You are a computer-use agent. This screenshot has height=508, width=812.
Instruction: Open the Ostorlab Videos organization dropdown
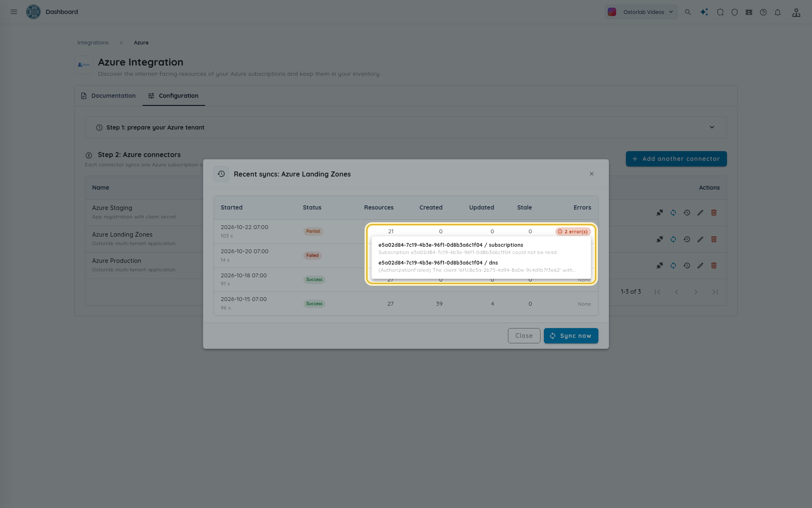(641, 12)
